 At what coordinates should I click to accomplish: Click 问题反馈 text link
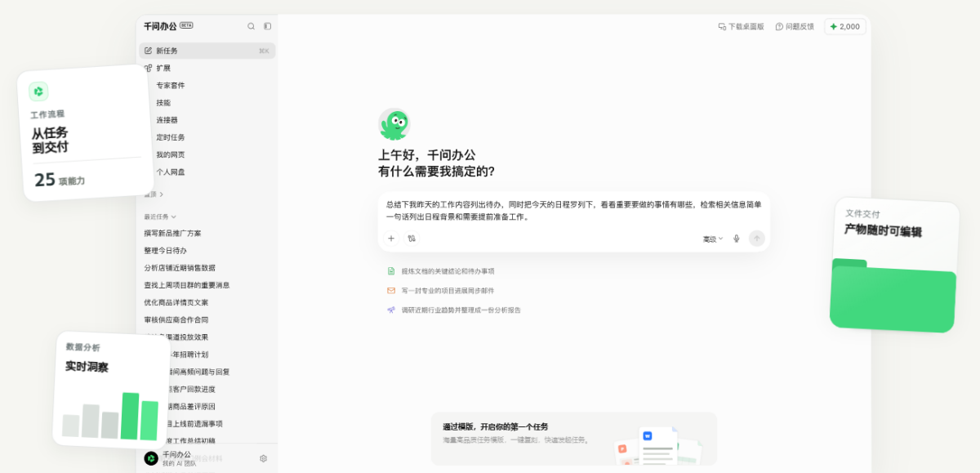tap(800, 26)
